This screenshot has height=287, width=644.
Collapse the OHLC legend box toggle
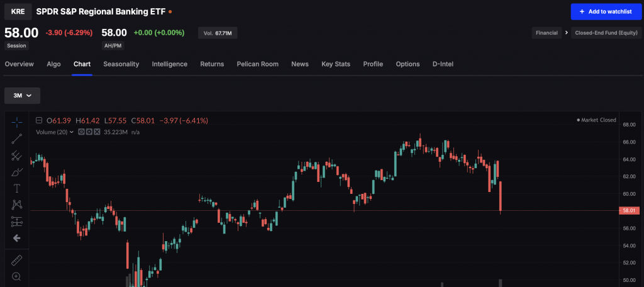coord(39,120)
